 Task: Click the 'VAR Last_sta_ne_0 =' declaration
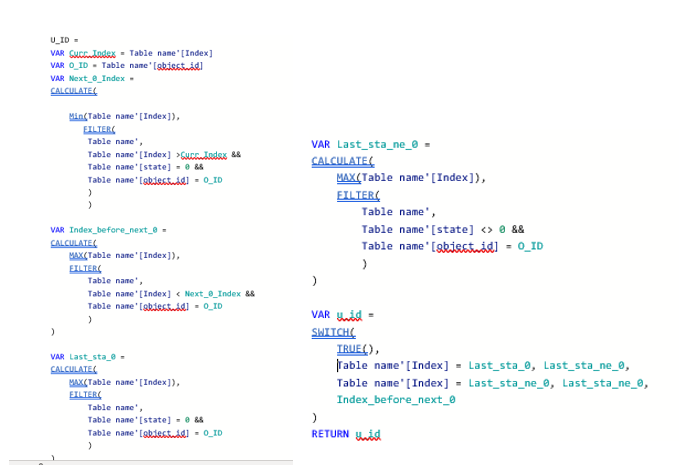click(x=371, y=144)
